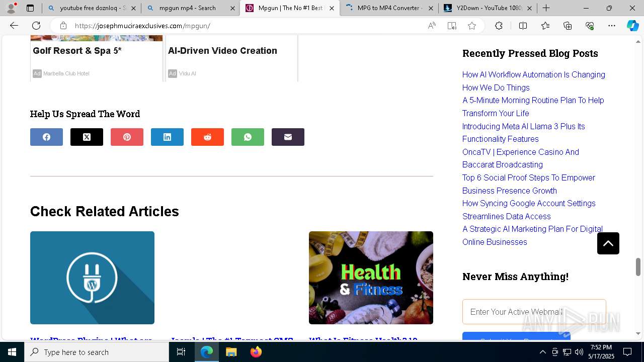Open volume control in system tray
This screenshot has width=644, height=362.
pos(579,352)
